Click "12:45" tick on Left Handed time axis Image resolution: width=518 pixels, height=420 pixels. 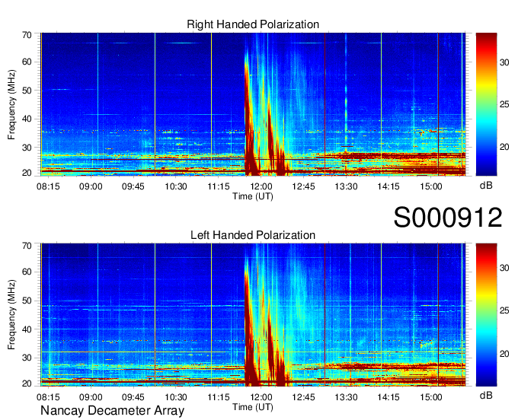[x=303, y=397]
